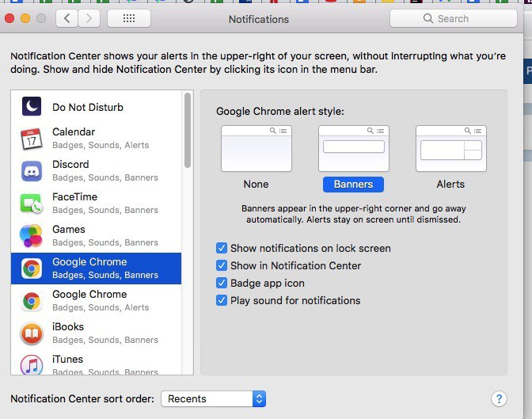Uncheck Show in Notification Center
The height and width of the screenshot is (419, 532).
point(222,266)
